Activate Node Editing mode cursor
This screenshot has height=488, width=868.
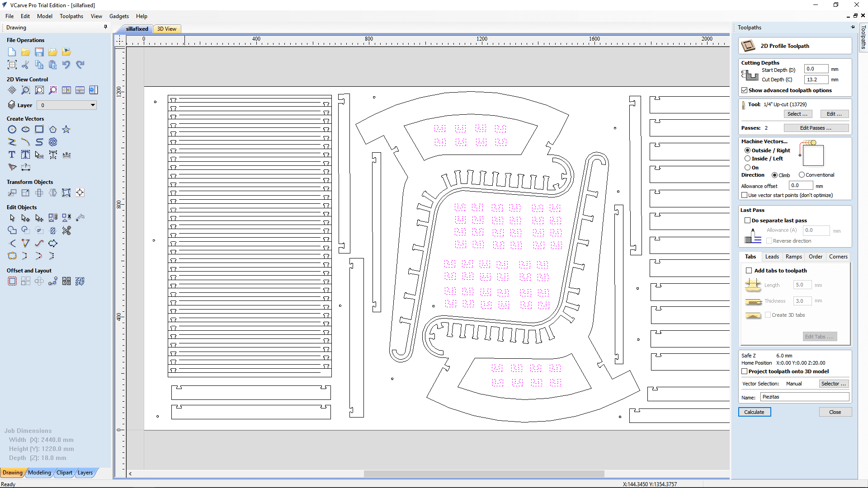[26, 218]
